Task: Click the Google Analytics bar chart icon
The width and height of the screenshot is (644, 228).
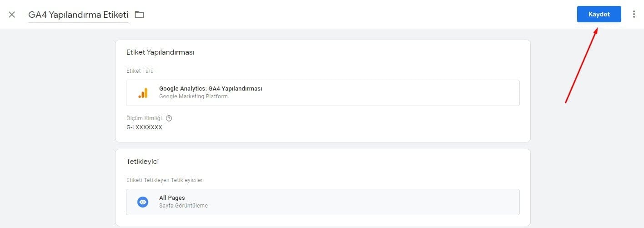Action: 143,93
